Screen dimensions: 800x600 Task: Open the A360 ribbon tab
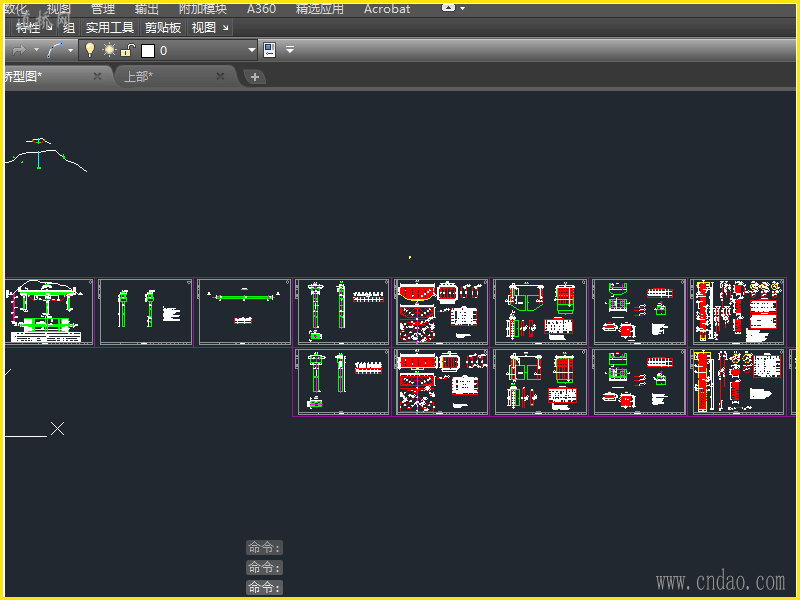[262, 9]
